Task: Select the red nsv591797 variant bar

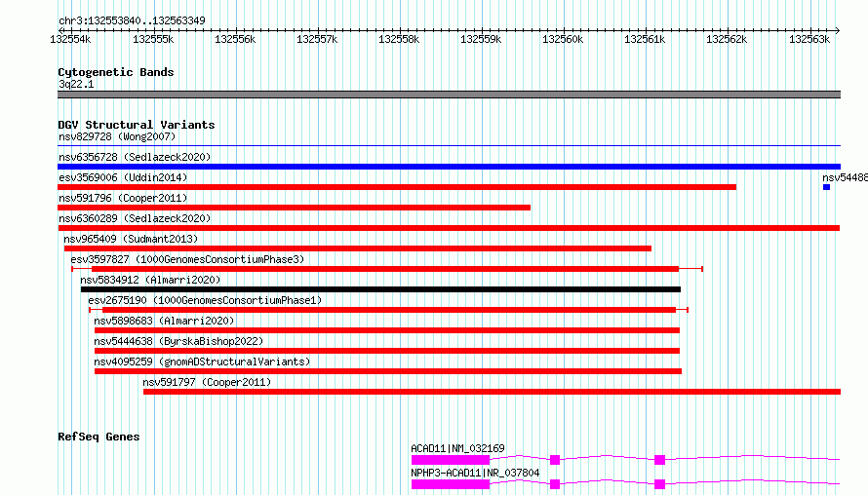Action: point(493,392)
